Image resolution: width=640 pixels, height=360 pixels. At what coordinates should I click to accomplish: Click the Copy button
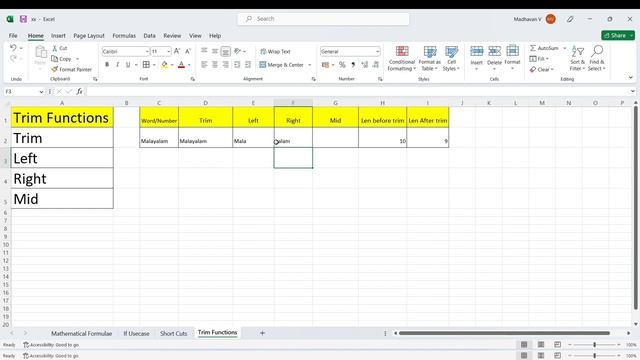coord(62,59)
